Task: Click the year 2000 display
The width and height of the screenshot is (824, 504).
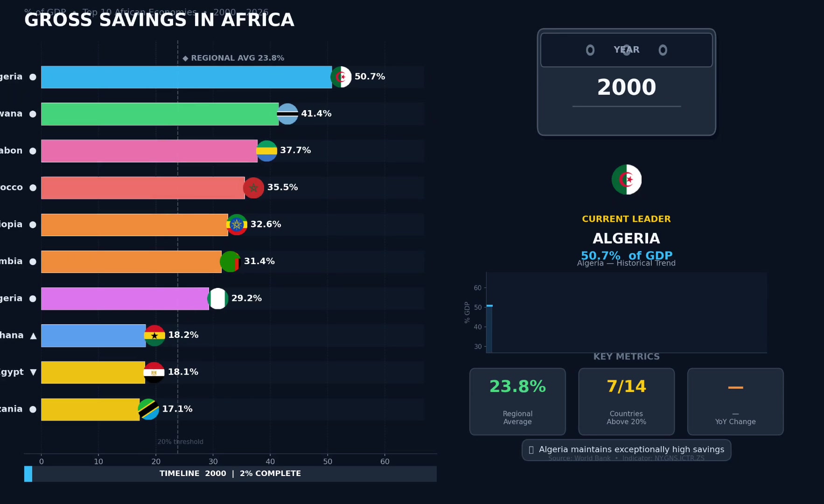Action: pyautogui.click(x=627, y=87)
